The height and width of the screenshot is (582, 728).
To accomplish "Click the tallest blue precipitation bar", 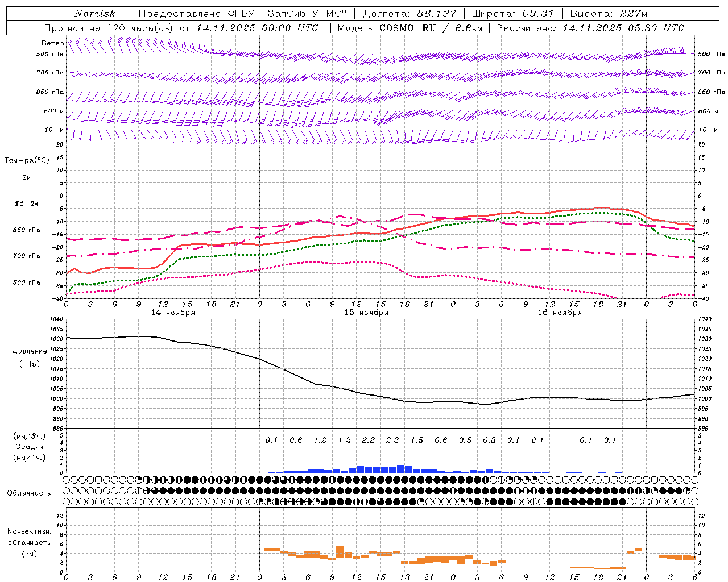I will [x=401, y=469].
